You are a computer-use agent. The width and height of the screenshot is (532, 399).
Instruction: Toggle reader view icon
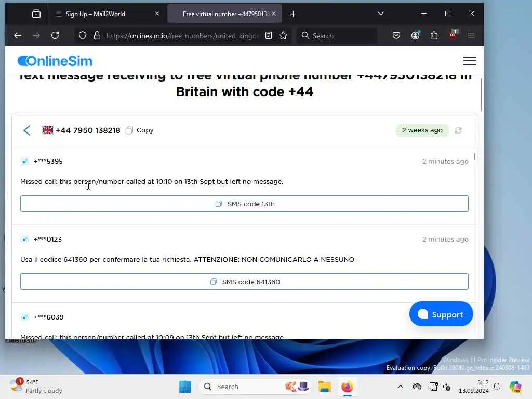pyautogui.click(x=269, y=36)
